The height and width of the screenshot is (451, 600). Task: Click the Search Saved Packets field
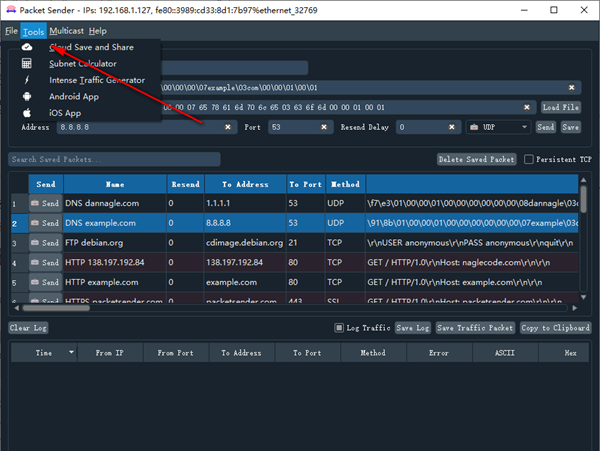(114, 160)
